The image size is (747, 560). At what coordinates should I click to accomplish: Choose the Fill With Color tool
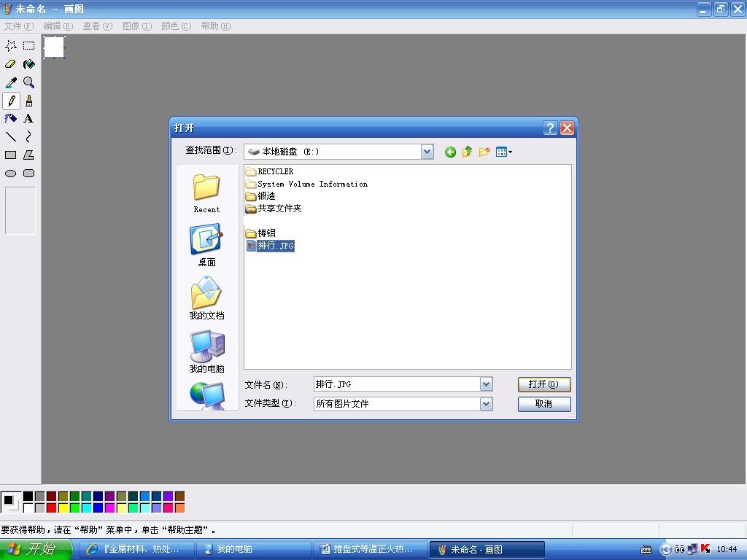click(28, 63)
